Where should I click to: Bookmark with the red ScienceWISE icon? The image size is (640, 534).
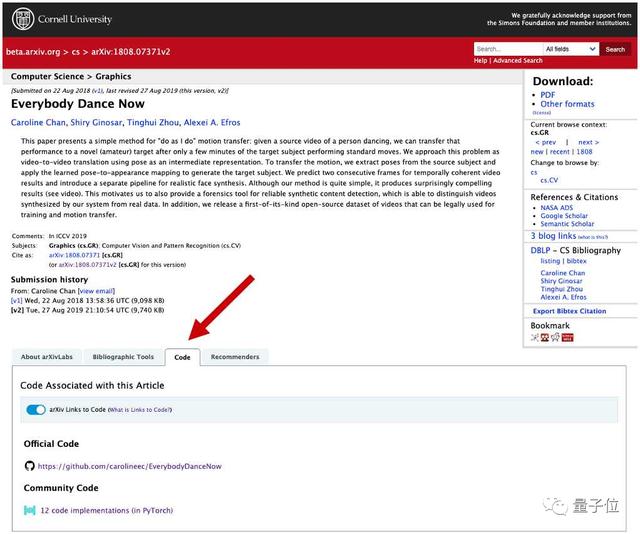[x=568, y=337]
